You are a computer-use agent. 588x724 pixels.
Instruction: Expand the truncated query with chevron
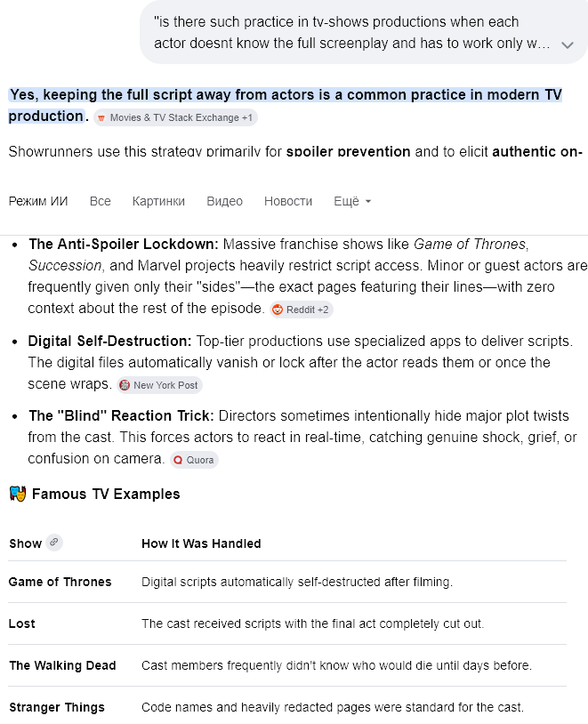point(568,44)
